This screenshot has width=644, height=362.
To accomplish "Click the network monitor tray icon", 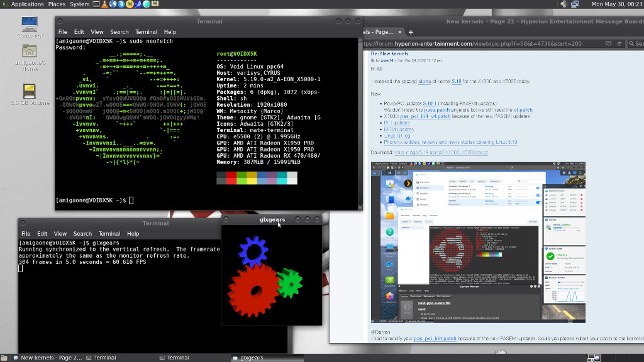I will [x=575, y=4].
